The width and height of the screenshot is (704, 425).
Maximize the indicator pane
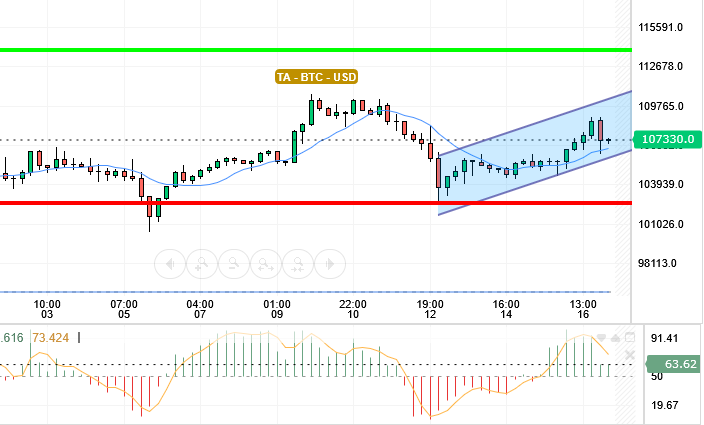pos(630,337)
